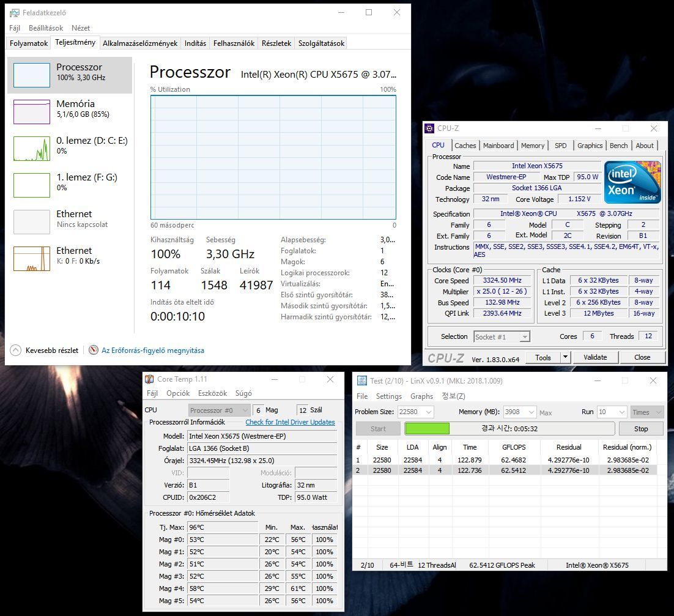The width and height of the screenshot is (674, 616).
Task: Click the Stop button in LinX
Action: [x=640, y=429]
